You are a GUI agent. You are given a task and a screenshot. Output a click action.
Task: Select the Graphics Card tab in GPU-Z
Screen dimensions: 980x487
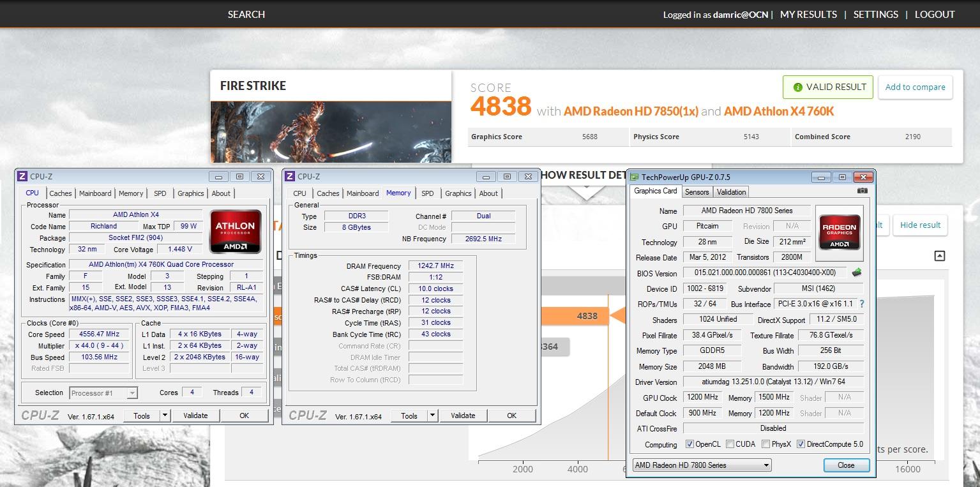(x=656, y=191)
